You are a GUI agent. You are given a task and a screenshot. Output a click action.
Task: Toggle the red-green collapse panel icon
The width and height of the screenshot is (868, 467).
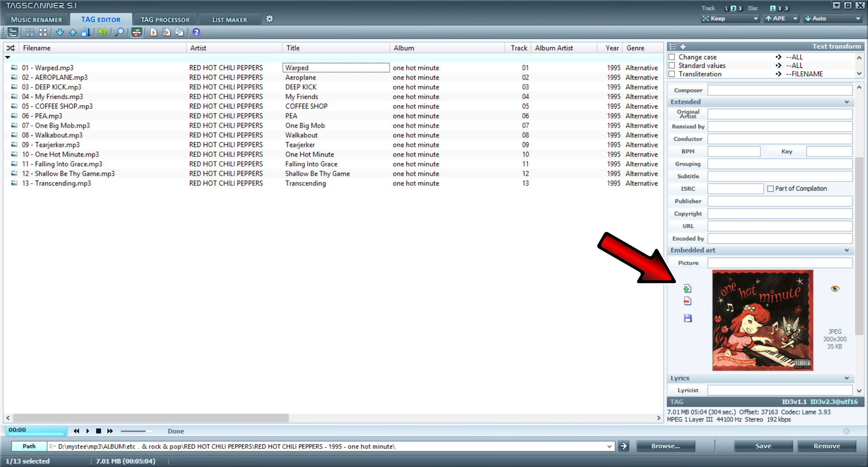137,32
